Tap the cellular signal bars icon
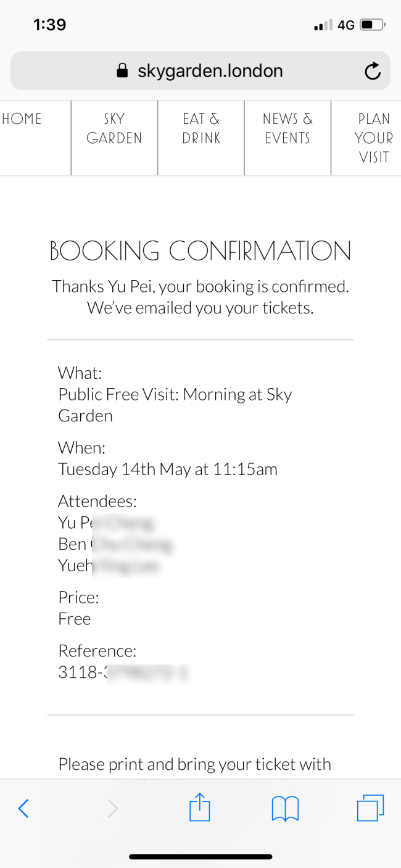 [323, 25]
